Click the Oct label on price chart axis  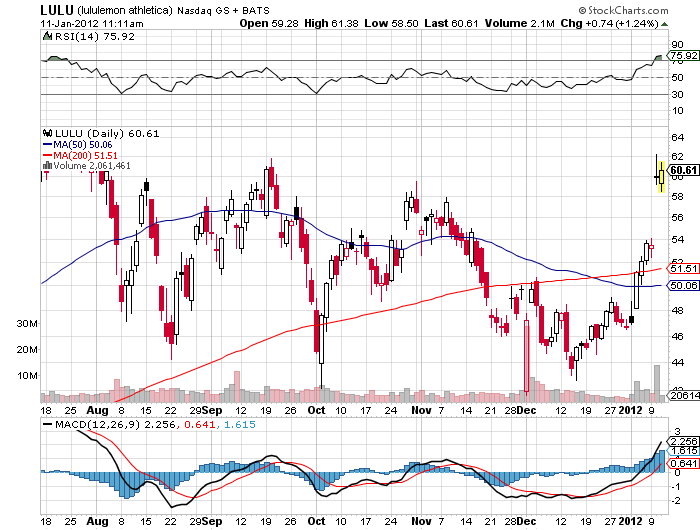pos(316,410)
